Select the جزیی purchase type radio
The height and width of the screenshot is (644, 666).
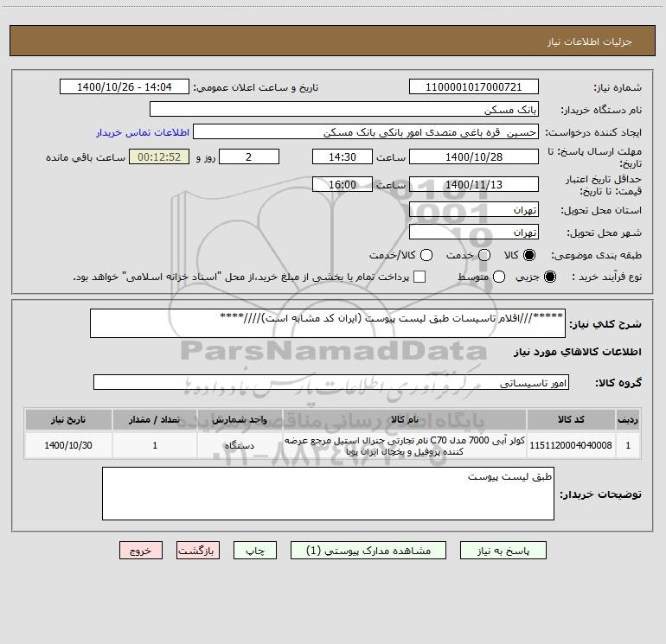(x=550, y=277)
